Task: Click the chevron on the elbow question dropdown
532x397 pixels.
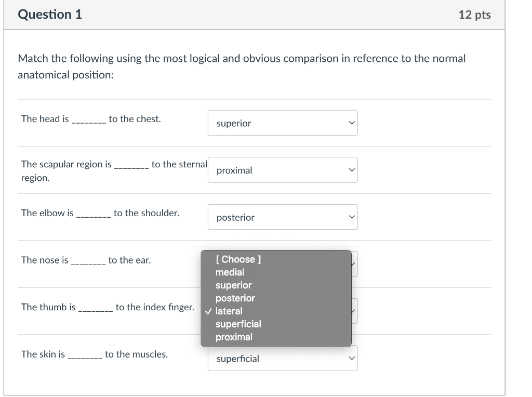Action: pos(351,217)
